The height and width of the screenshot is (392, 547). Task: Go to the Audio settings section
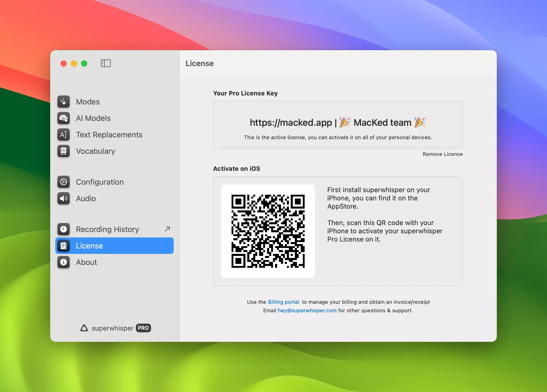tap(86, 199)
